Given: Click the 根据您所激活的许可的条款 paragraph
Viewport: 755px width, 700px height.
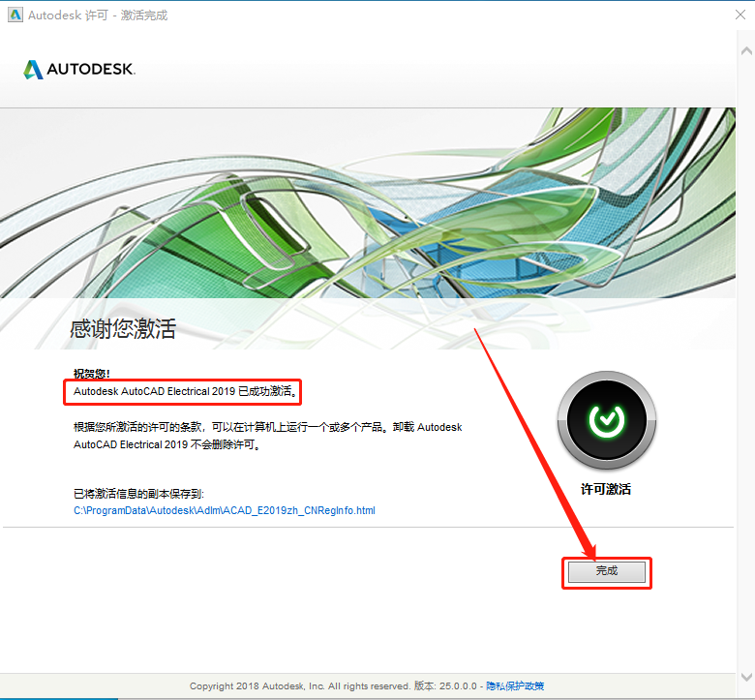Looking at the screenshot, I should point(268,436).
